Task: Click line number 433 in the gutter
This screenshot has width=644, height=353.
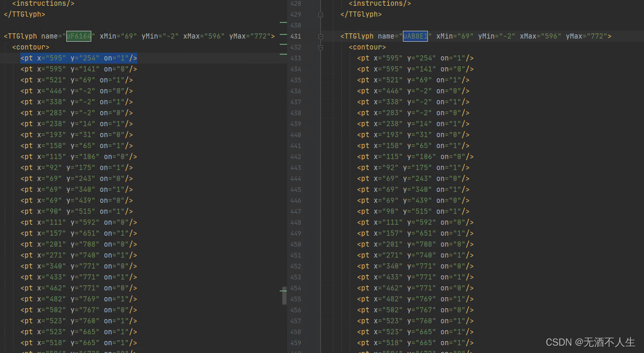Action: click(295, 58)
